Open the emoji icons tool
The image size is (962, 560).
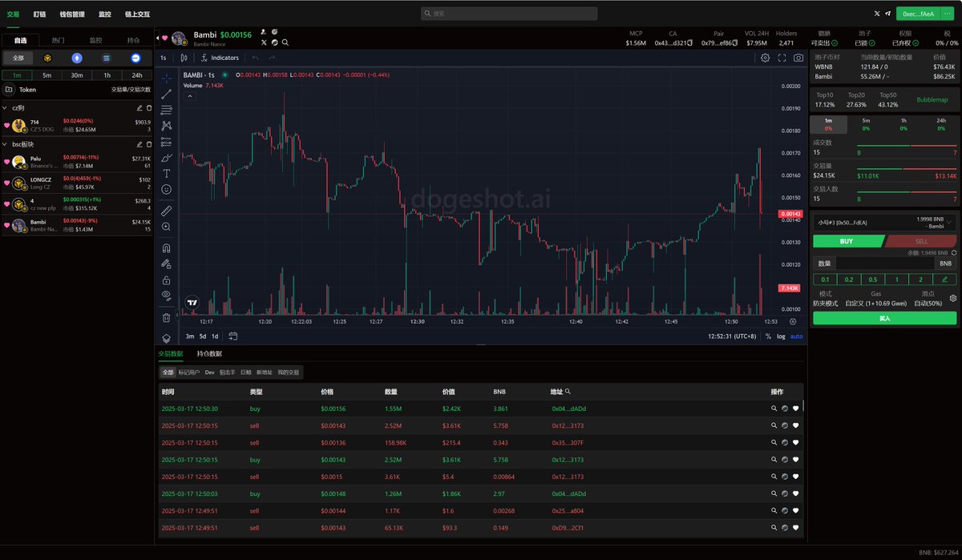(x=166, y=189)
